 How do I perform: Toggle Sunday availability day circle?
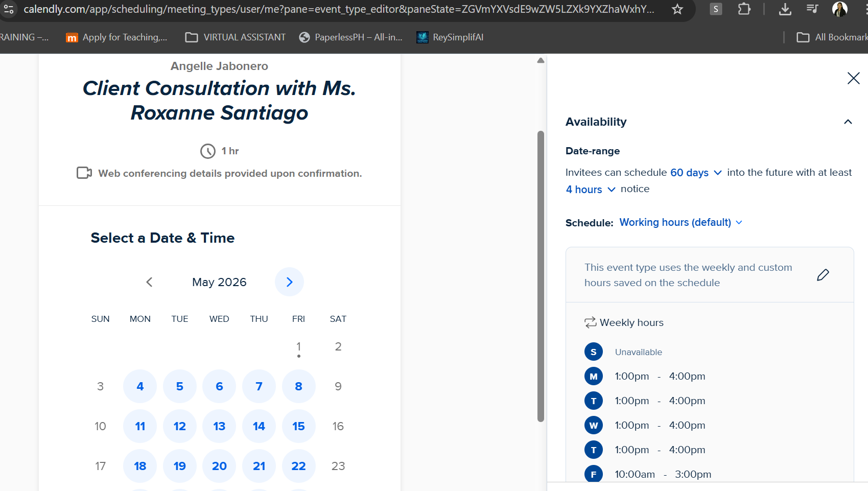tap(593, 352)
